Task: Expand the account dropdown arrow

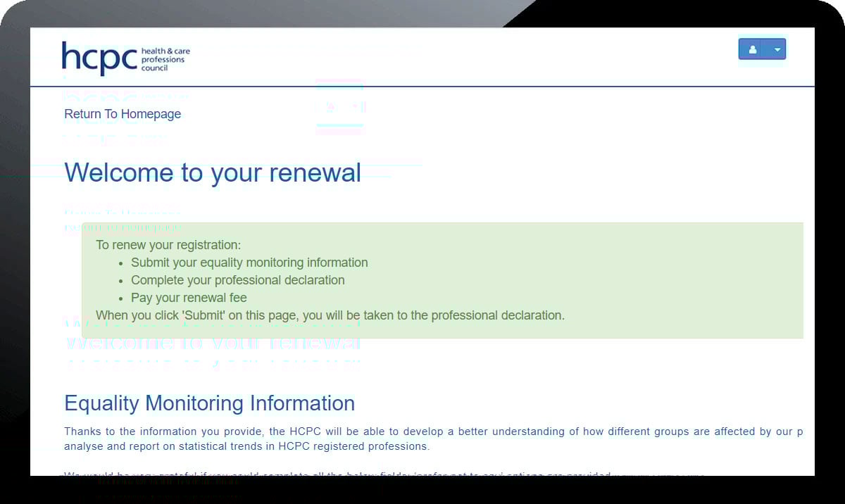Action: pos(777,49)
